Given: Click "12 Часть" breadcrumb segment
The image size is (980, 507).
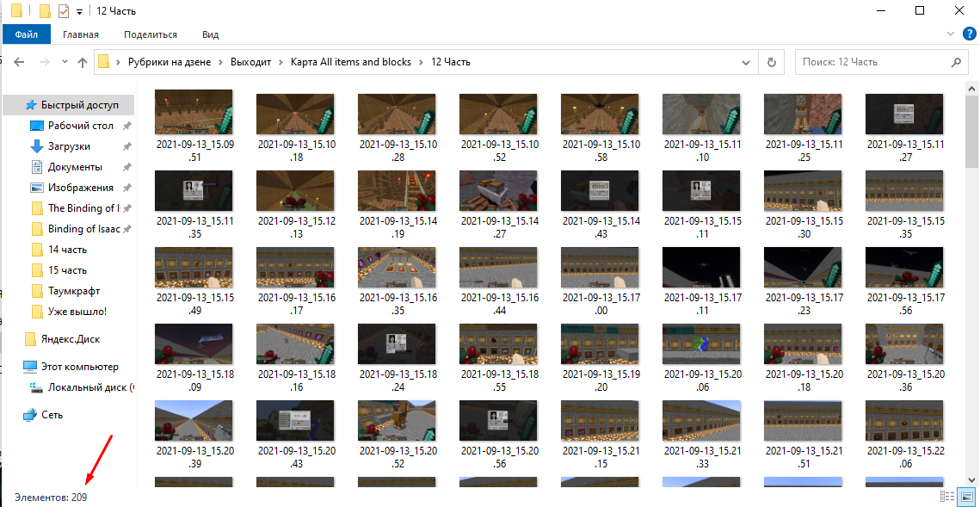Looking at the screenshot, I should point(451,62).
